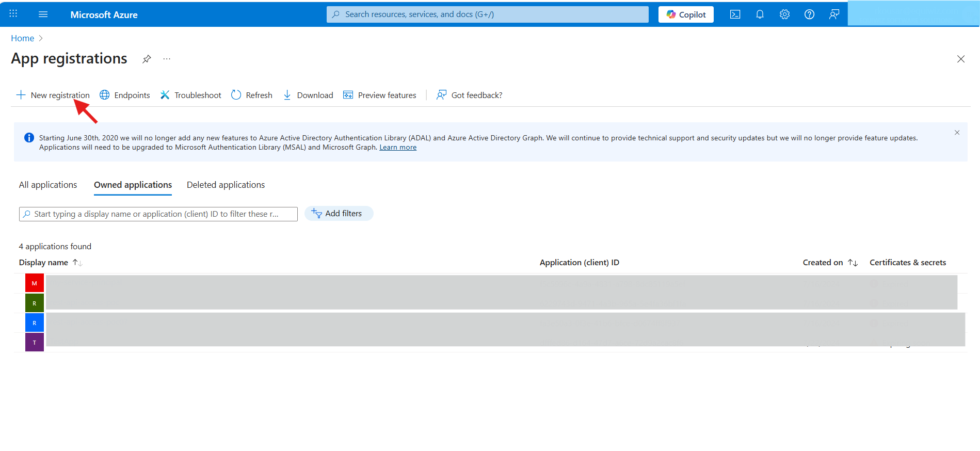The height and width of the screenshot is (451, 980).
Task: Open the hamburger portal menu
Action: point(43,14)
